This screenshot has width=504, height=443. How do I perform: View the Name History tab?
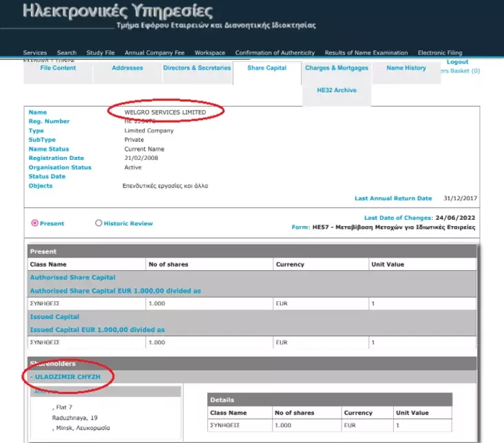tap(406, 68)
